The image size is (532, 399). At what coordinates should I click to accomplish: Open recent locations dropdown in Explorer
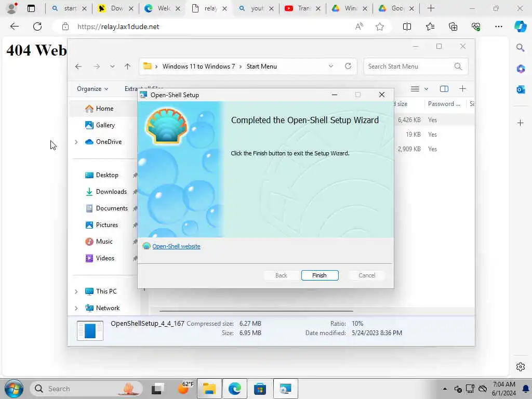(x=112, y=66)
